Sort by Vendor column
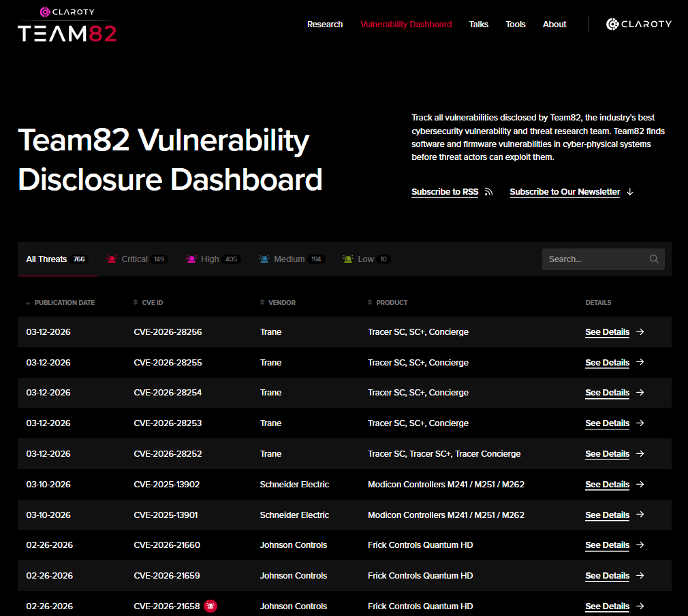Image resolution: width=688 pixels, height=616 pixels. (x=278, y=302)
